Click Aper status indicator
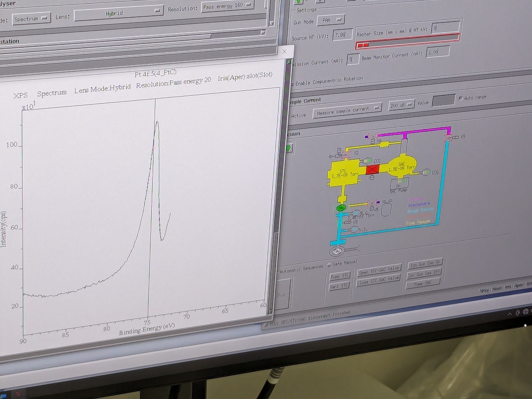 pos(518,285)
